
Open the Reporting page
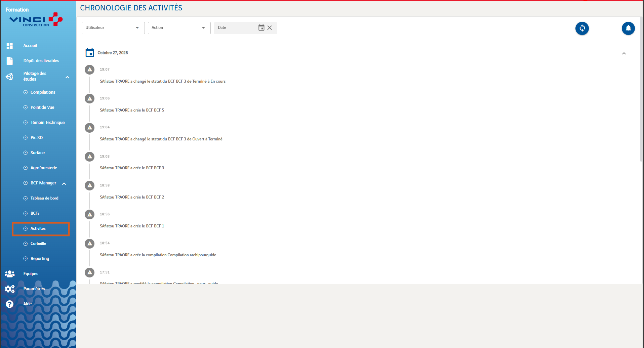pyautogui.click(x=40, y=259)
